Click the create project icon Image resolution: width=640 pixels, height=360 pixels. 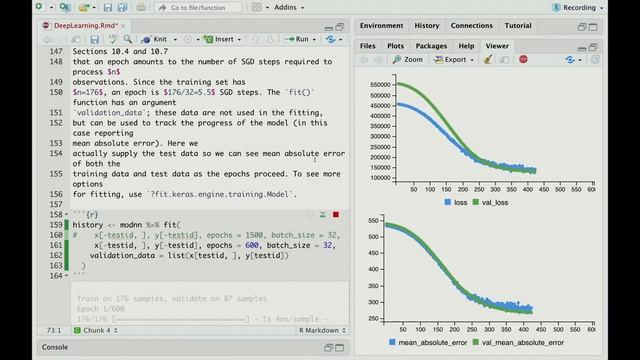pyautogui.click(x=65, y=7)
